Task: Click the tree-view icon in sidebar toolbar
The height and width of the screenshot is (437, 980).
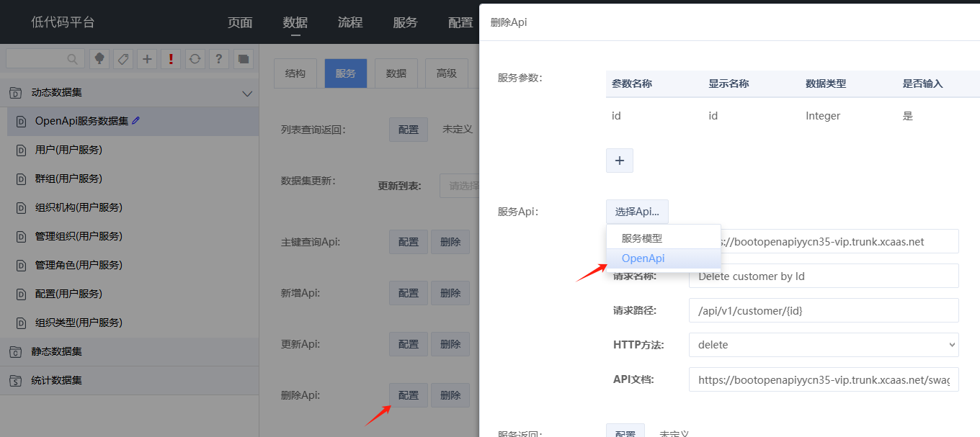Action: click(99, 59)
